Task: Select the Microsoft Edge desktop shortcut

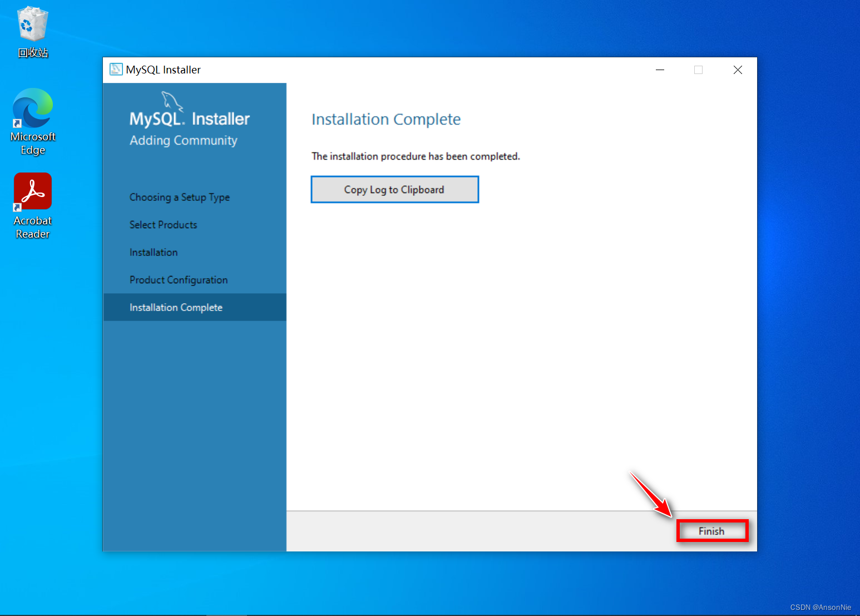Action: (33, 122)
